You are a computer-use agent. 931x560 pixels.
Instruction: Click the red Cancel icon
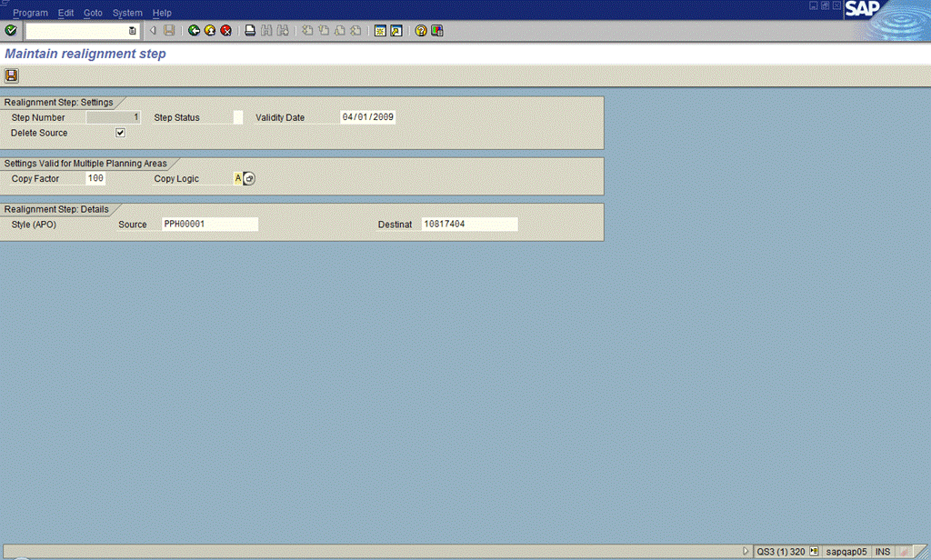(226, 30)
